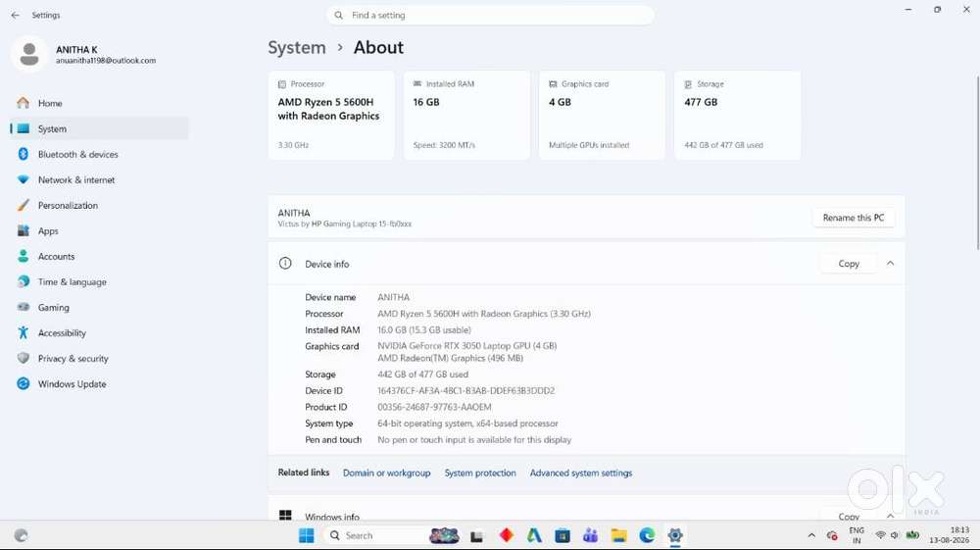
Task: Click the AMD Radeon(TM) Graphics (496 MB) text
Action: point(450,358)
